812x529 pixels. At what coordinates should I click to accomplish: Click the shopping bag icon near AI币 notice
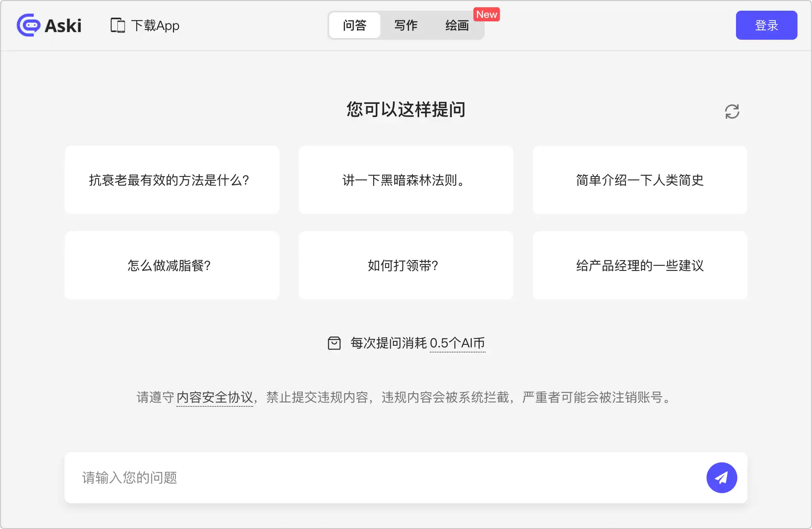tap(334, 343)
